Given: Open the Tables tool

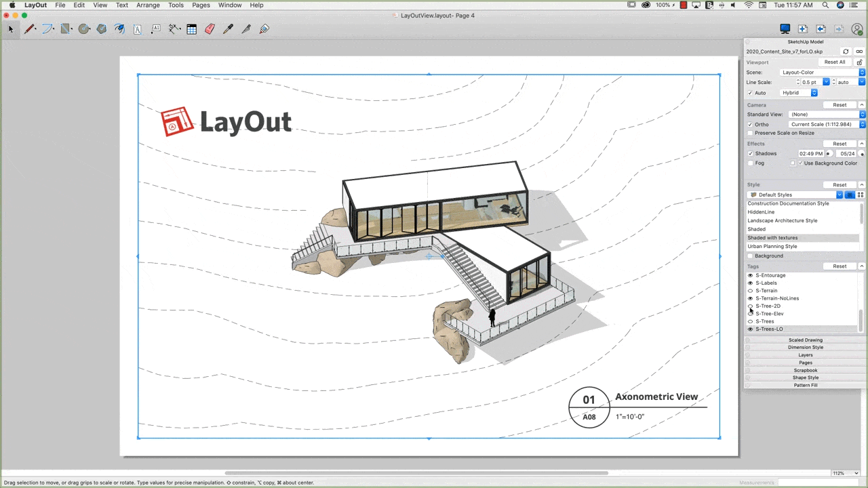Looking at the screenshot, I should [191, 28].
